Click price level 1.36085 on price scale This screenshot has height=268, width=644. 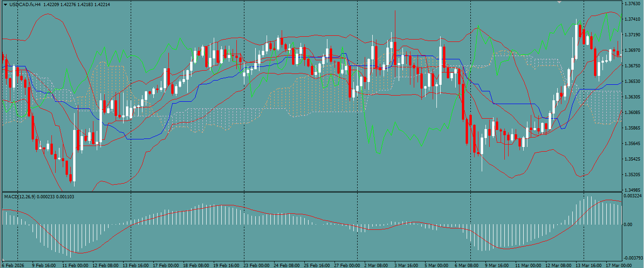[632, 113]
